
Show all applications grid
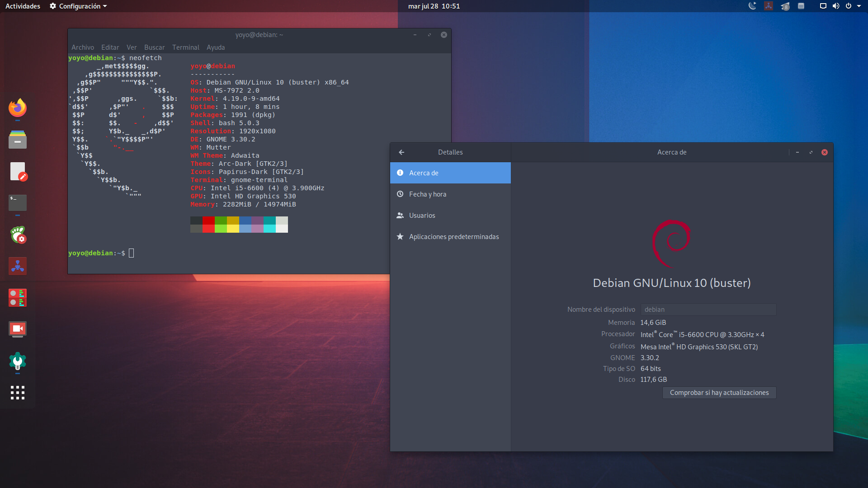click(18, 392)
